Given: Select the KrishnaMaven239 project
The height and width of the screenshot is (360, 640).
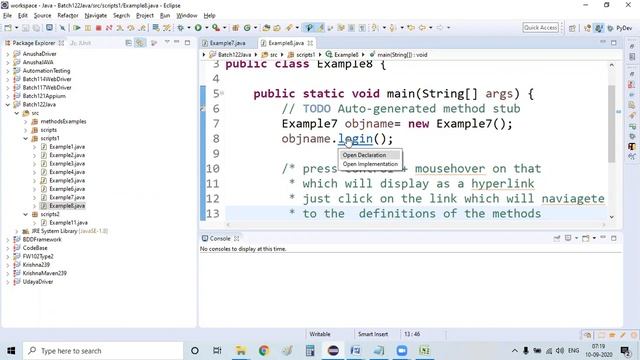Looking at the screenshot, I should 44,273.
